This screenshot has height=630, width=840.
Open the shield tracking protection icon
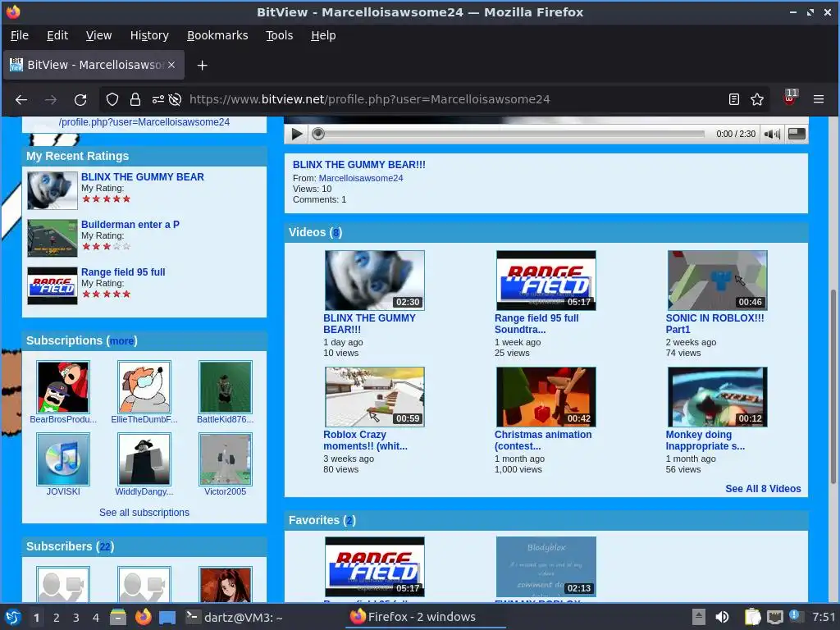tap(112, 99)
